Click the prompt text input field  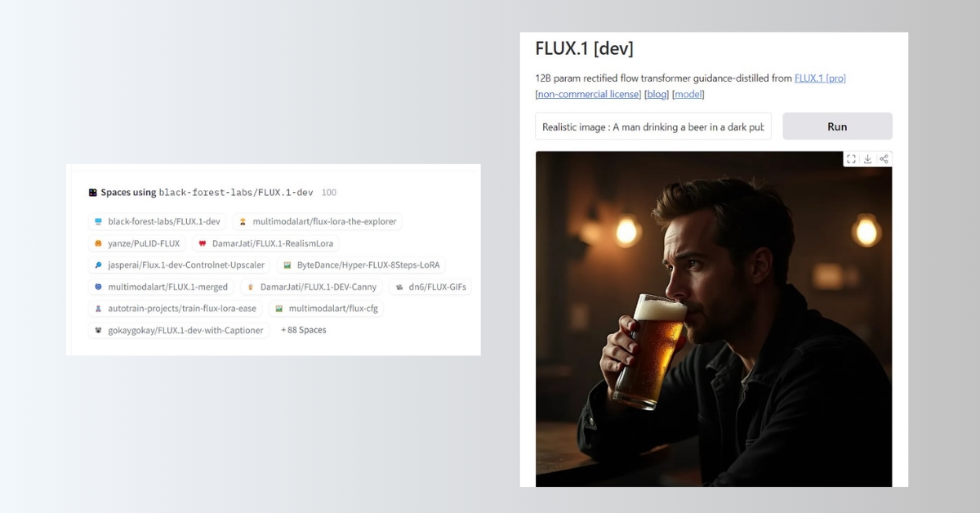tap(653, 127)
